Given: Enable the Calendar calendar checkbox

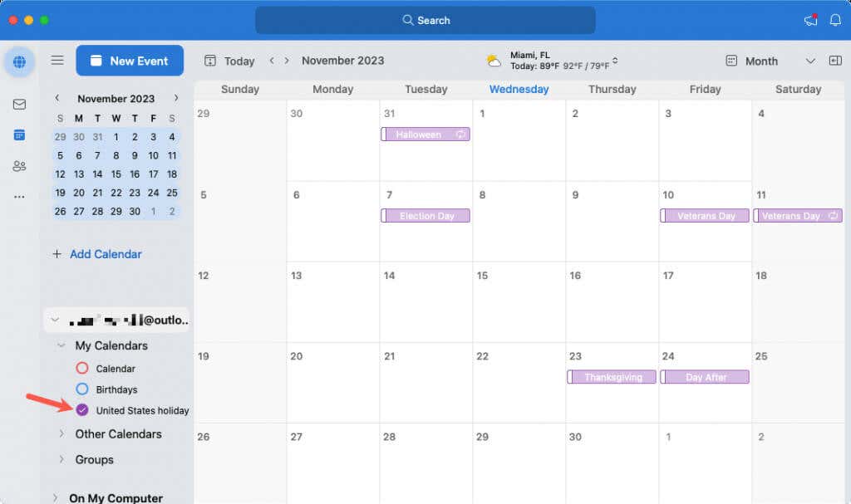Looking at the screenshot, I should click(x=82, y=369).
